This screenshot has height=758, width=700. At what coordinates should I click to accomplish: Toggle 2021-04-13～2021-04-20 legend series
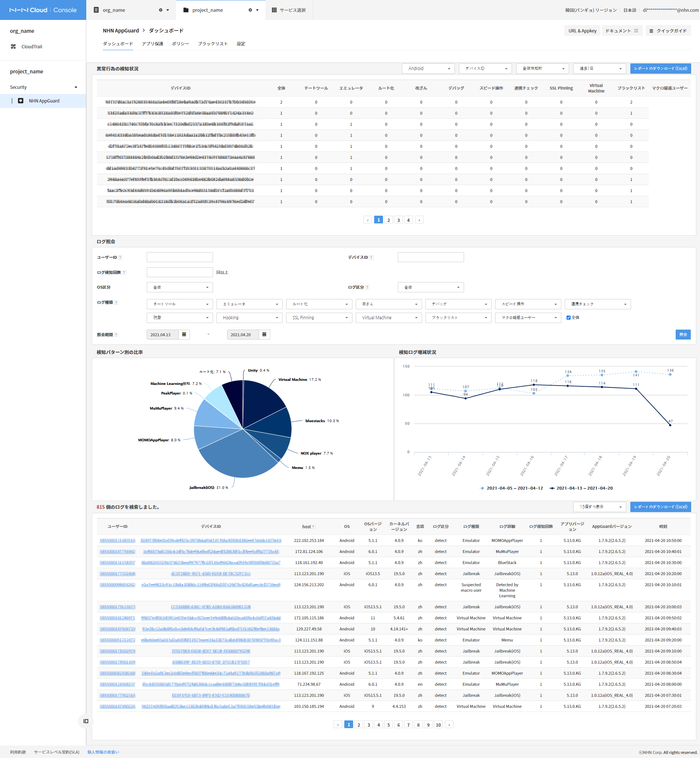[x=581, y=488]
